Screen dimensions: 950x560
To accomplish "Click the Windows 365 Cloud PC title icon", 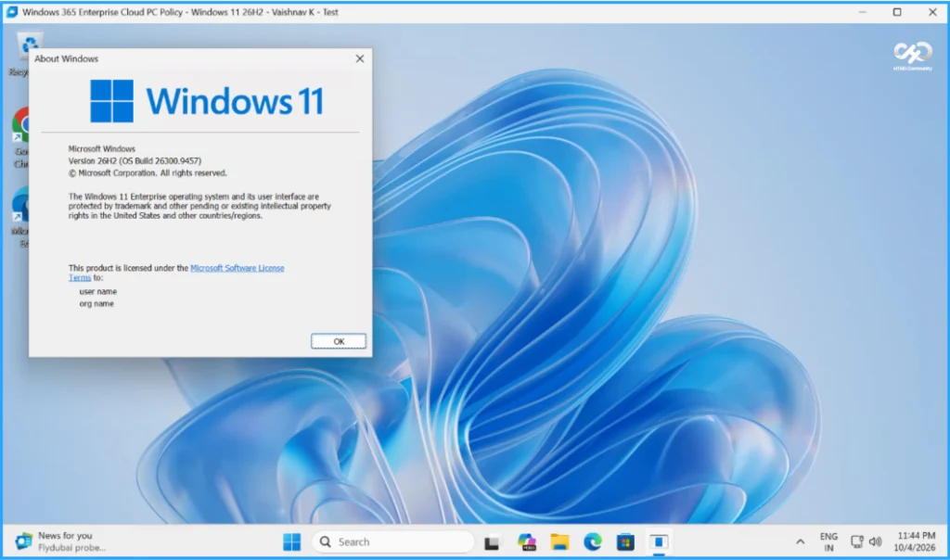I will [12, 12].
